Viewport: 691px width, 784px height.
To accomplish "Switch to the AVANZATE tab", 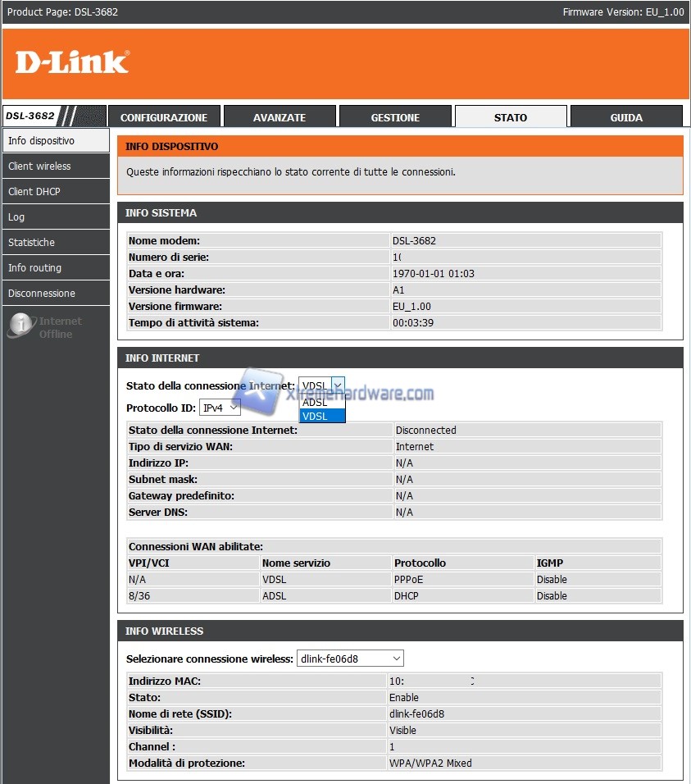I will click(x=280, y=117).
